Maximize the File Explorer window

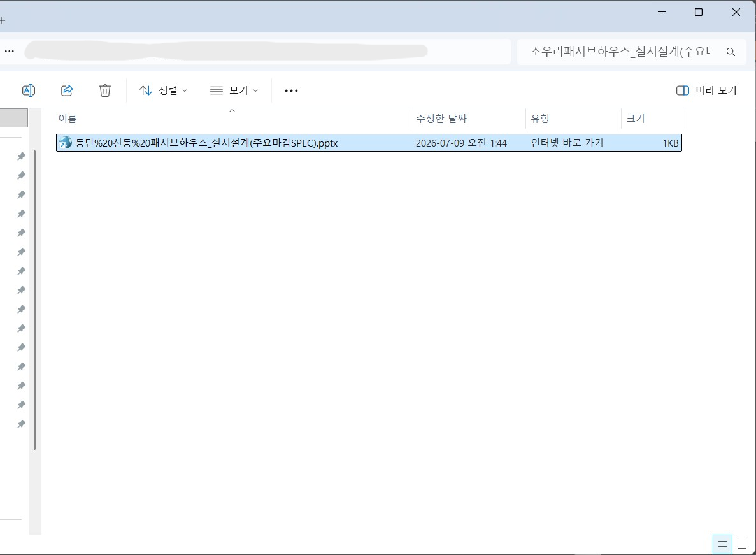[698, 13]
